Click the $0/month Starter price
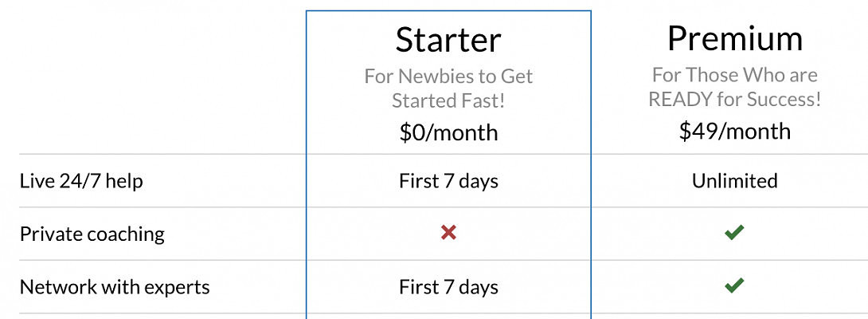The width and height of the screenshot is (868, 319). [448, 132]
